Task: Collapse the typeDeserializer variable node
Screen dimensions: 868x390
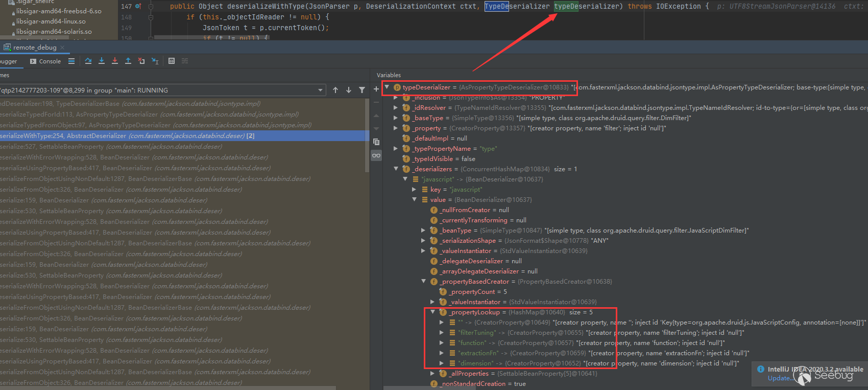Action: click(387, 87)
